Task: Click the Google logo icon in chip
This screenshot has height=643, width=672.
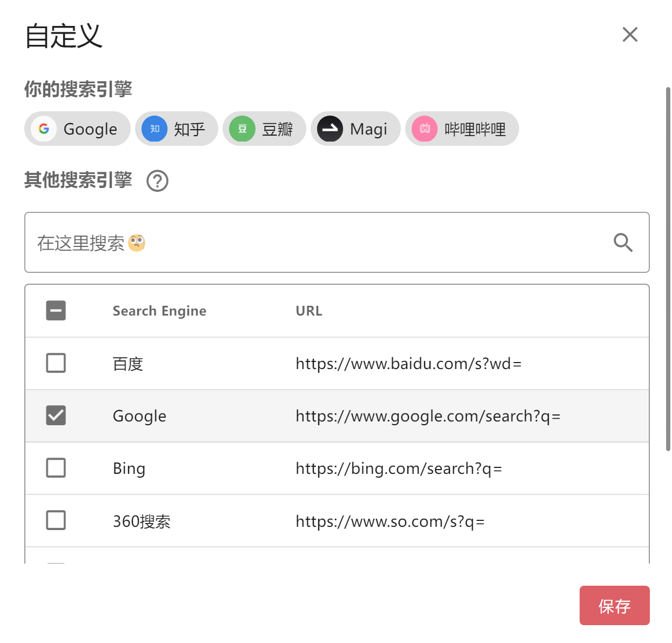Action: 44,129
